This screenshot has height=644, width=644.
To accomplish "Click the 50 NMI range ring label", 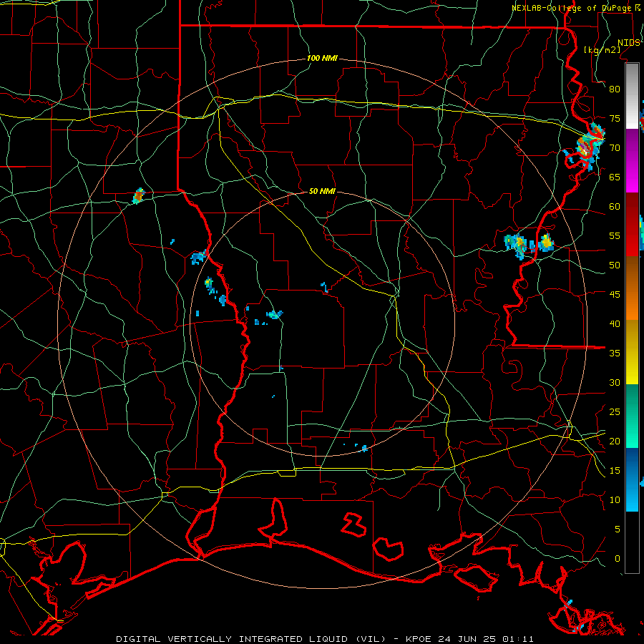I will [x=322, y=191].
